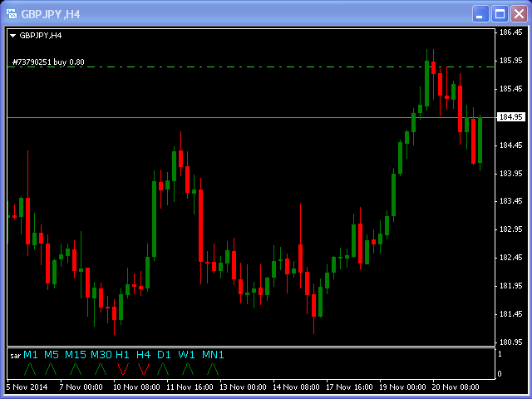Click the green up arrow under D1
The width and height of the screenshot is (532, 399).
[163, 369]
